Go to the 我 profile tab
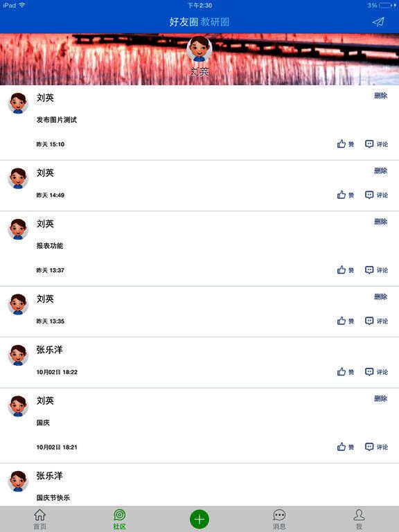The width and height of the screenshot is (399, 532). point(359,520)
